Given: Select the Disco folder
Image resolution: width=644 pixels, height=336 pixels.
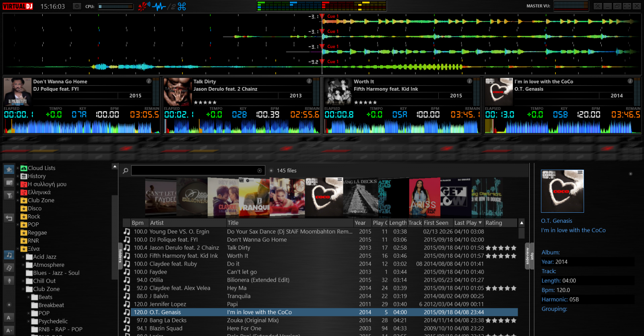Looking at the screenshot, I should coord(35,208).
